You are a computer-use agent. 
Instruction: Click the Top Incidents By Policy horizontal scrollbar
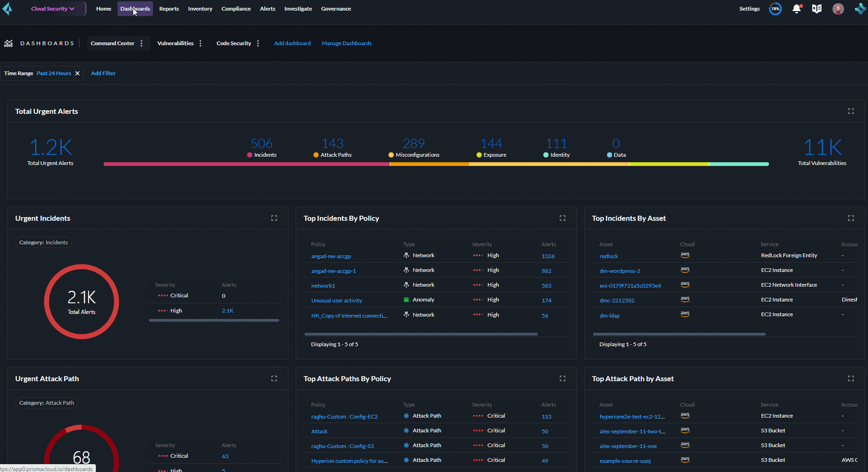pos(421,334)
